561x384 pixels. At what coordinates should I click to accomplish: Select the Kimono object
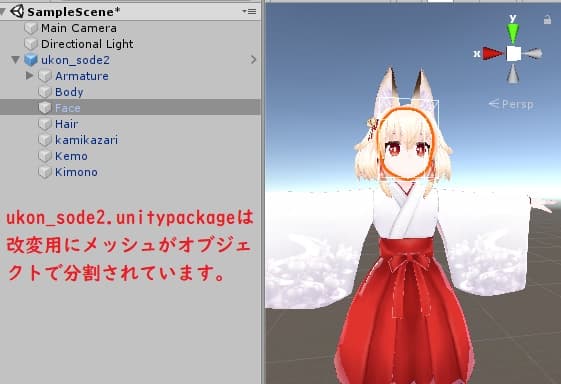click(x=76, y=172)
